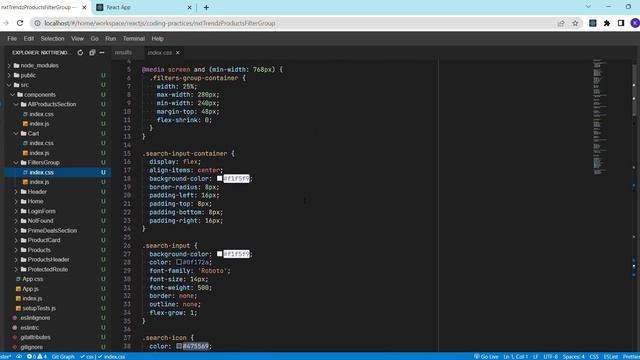Change the Spaces: 4 indentation setting
The height and width of the screenshot is (360, 640).
[573, 357]
